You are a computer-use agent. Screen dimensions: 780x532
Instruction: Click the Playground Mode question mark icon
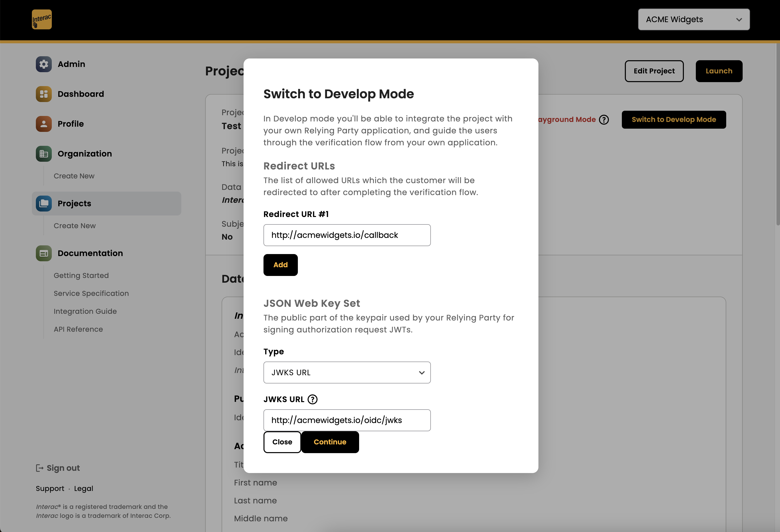coord(604,119)
